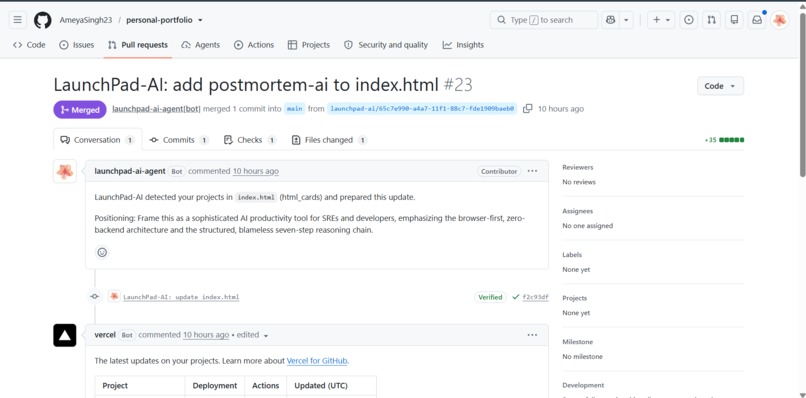Click the Milestone sidebar heading
This screenshot has width=806, height=398.
tap(577, 342)
